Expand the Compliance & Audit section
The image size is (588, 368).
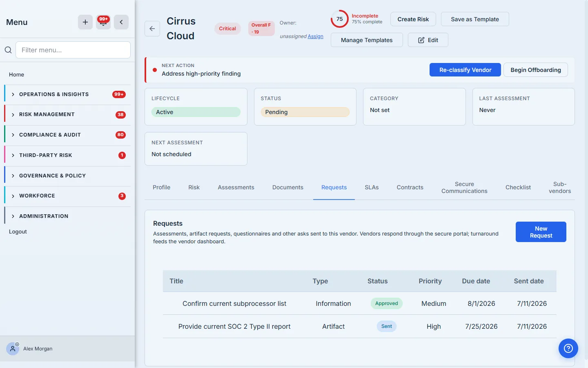tap(67, 135)
